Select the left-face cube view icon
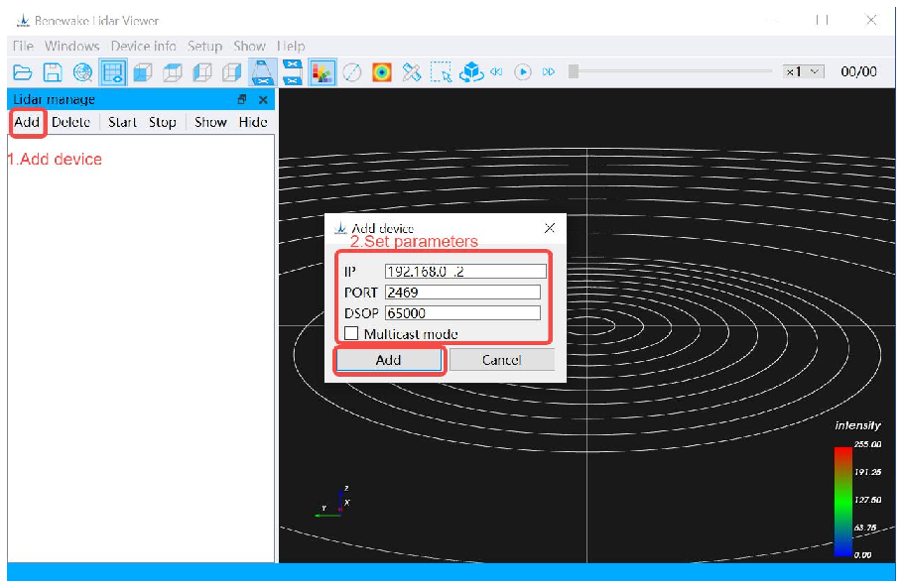 (202, 72)
